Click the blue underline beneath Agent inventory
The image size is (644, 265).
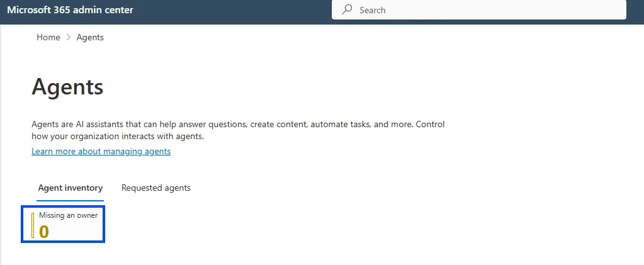(x=71, y=201)
